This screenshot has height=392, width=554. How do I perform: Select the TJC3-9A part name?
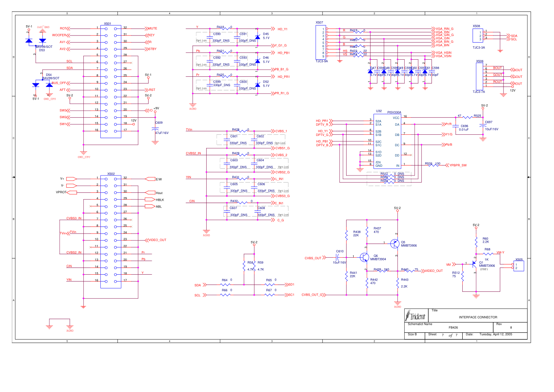322,61
